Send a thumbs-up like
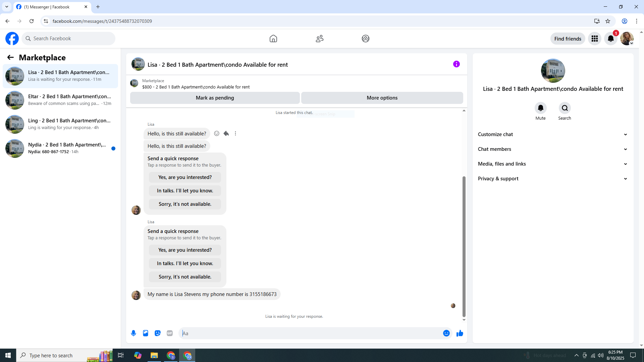Viewport: 644px width, 362px height. pos(460,333)
